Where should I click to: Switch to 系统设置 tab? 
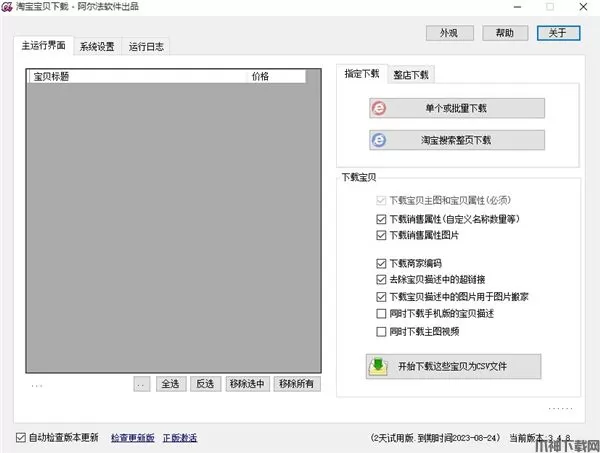97,47
